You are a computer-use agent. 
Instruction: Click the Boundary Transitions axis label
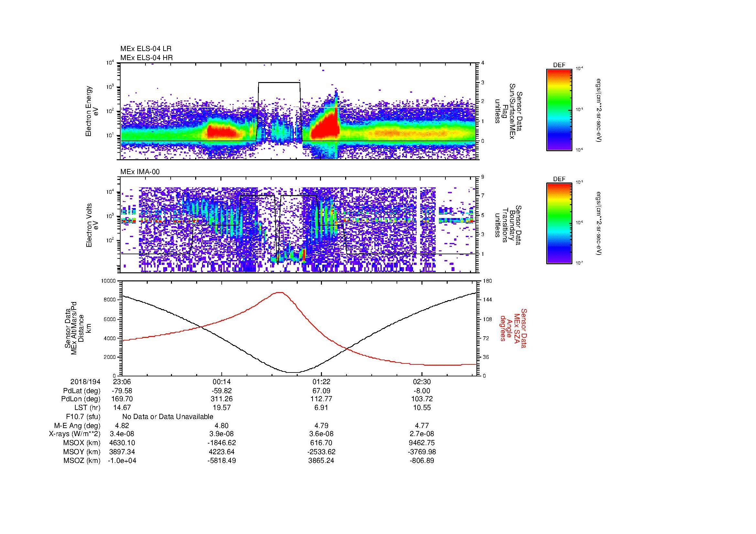(x=508, y=225)
